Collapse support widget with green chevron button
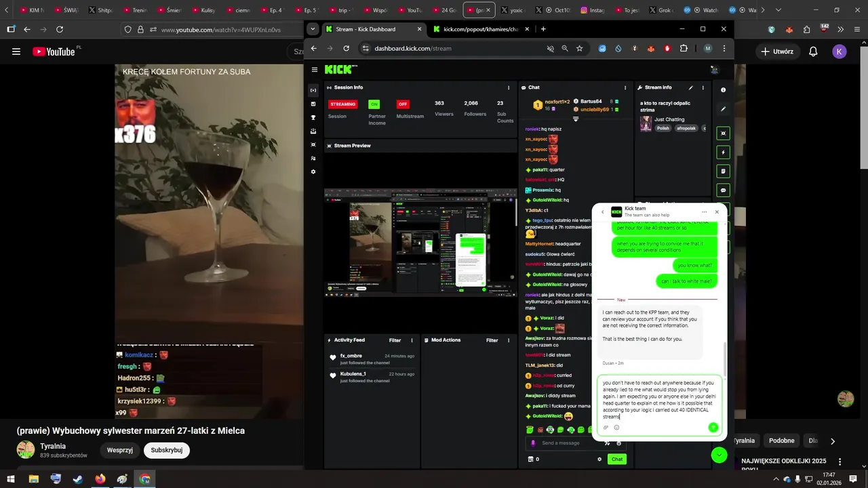 click(x=719, y=455)
